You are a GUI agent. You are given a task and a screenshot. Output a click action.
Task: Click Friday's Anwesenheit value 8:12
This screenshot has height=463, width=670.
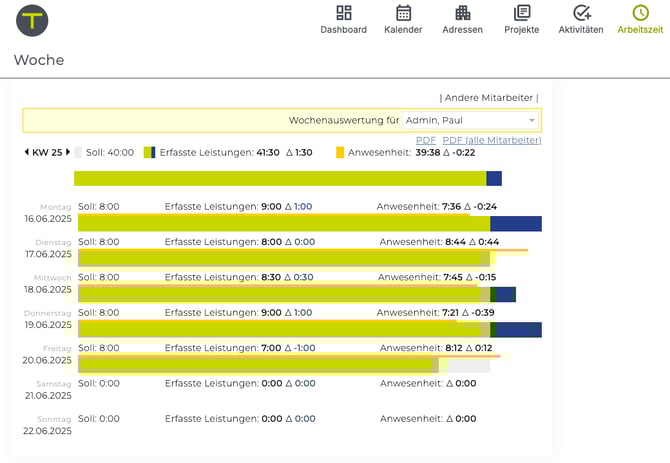[454, 349]
